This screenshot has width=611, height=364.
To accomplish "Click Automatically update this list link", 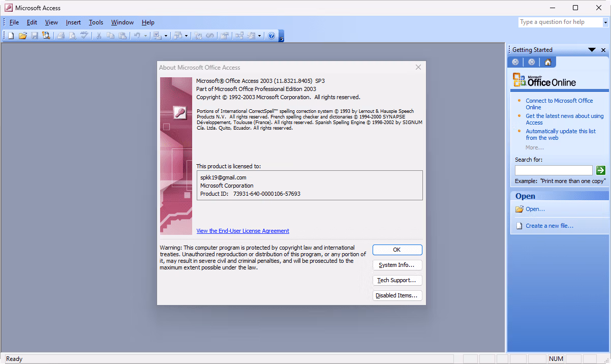I will tap(561, 135).
